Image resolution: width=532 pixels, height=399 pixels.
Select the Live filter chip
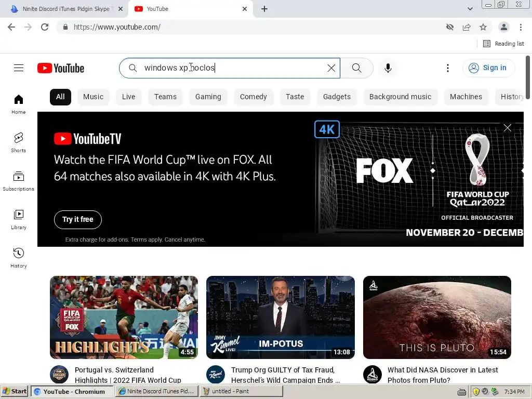[129, 97]
